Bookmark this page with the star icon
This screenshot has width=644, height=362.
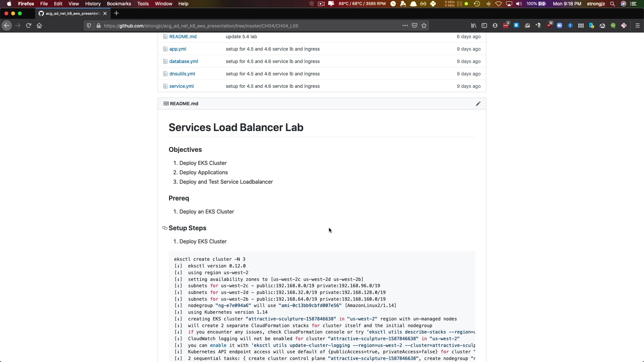point(424,26)
